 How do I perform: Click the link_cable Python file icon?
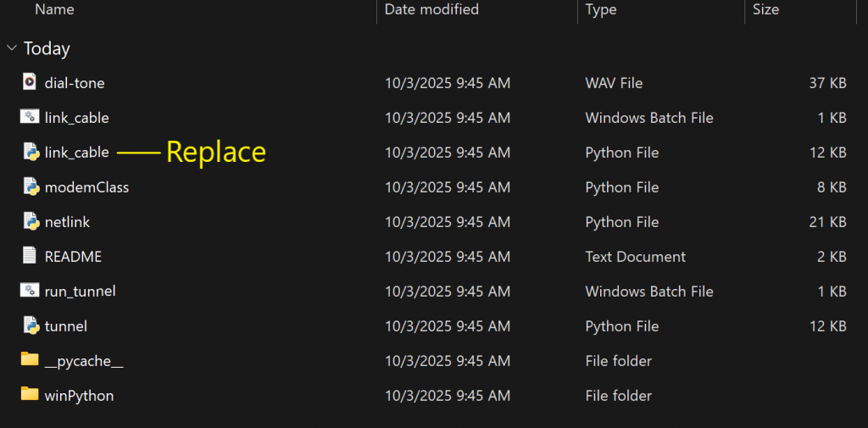(x=30, y=152)
